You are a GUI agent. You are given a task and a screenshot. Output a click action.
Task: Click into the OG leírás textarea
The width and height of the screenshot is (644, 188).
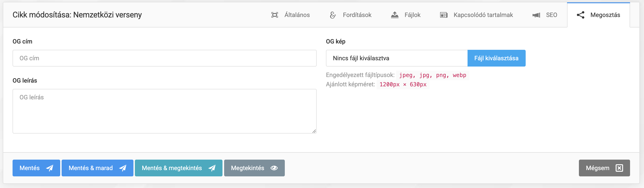coord(165,111)
